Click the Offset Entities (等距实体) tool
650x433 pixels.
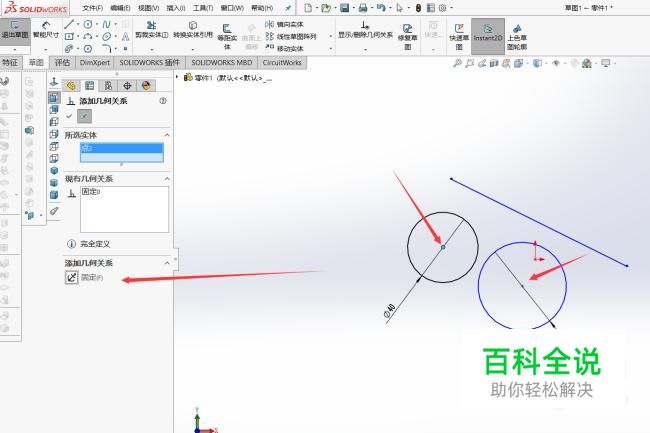point(227,36)
